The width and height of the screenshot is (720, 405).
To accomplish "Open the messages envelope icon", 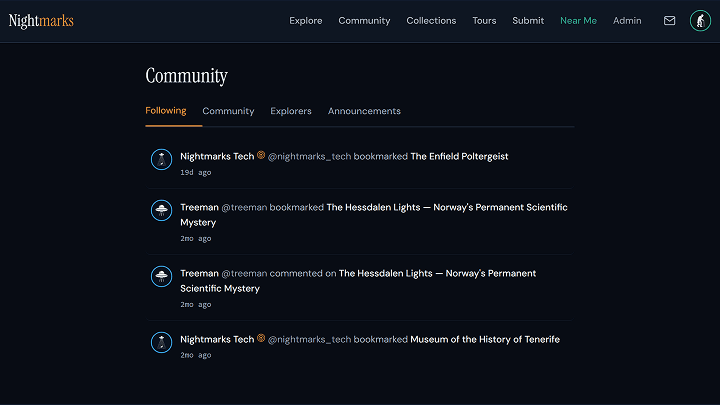I will click(669, 21).
